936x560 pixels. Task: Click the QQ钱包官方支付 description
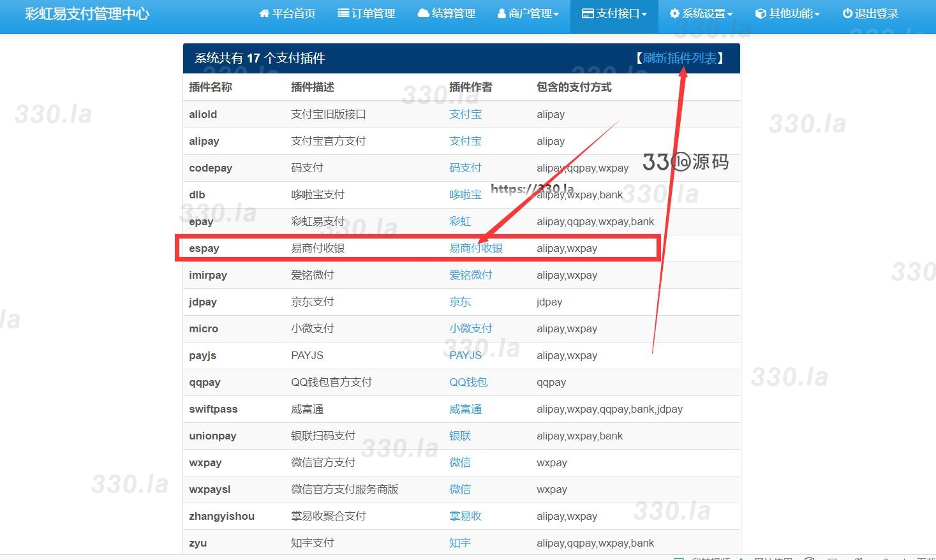[331, 382]
